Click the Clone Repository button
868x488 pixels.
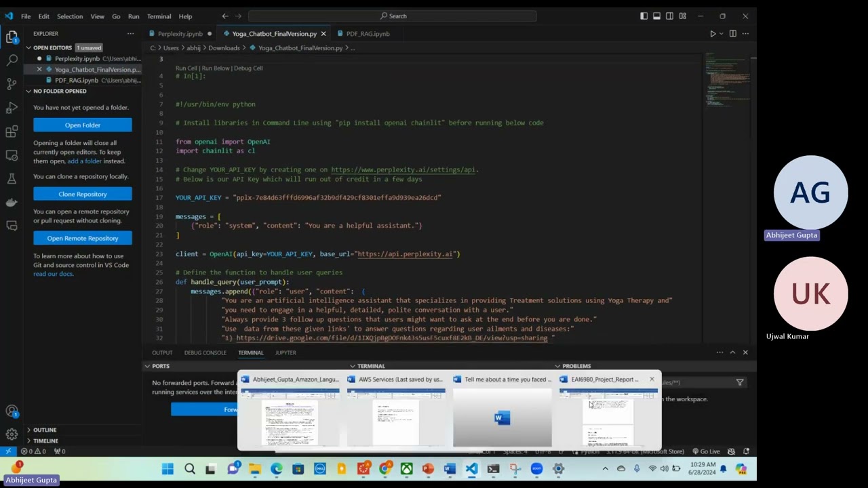coord(83,194)
